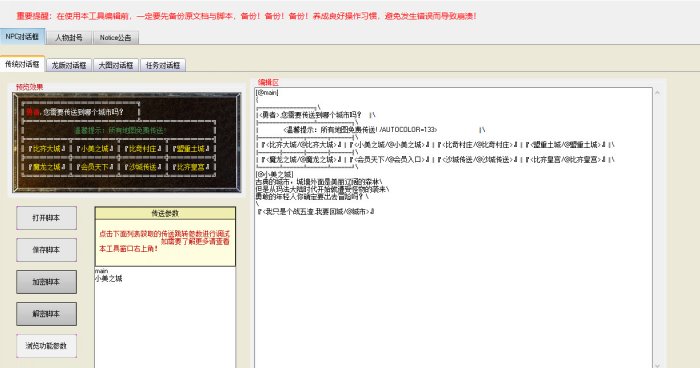700x368 pixels.
Task: Click the 编辑区 label
Action: pos(268,82)
